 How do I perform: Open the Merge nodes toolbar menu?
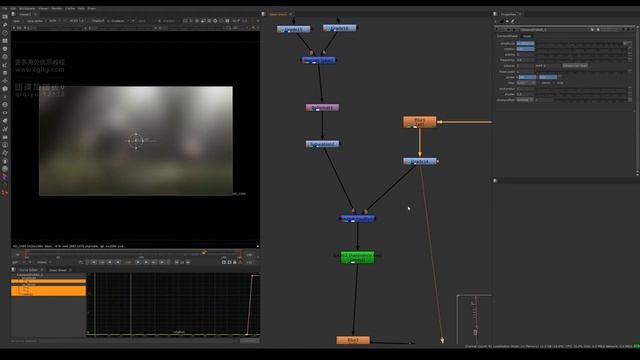click(5, 73)
